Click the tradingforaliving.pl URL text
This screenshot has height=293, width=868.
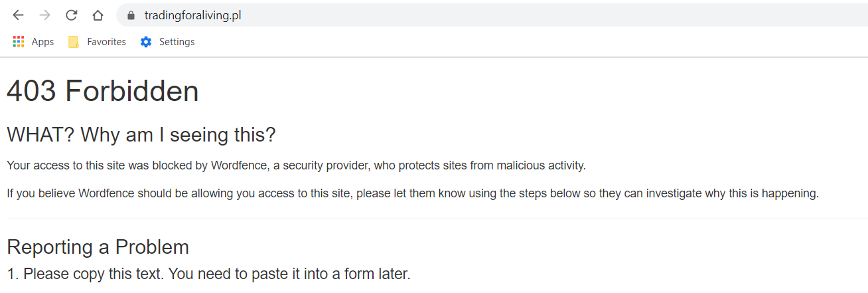coord(192,15)
